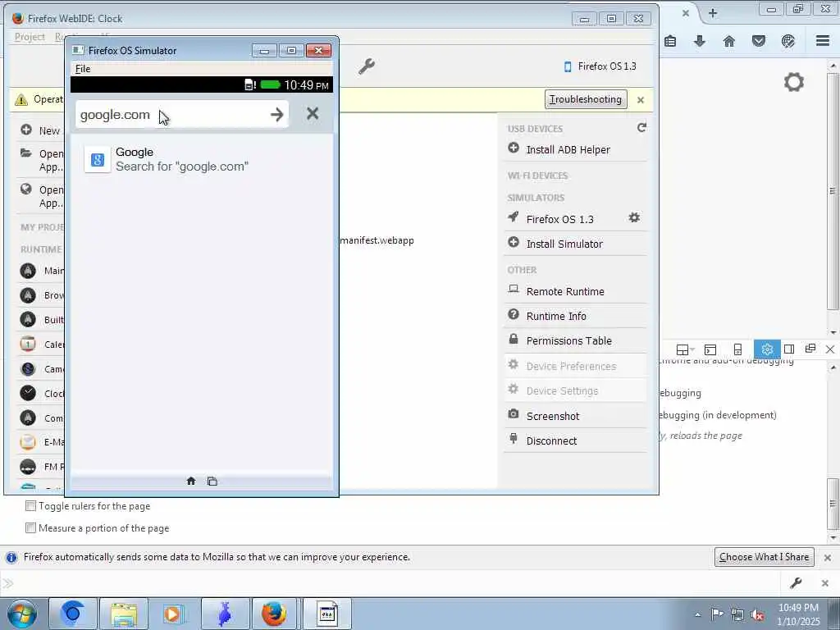This screenshot has width=840, height=630.
Task: Click the Firefox bookmarks list icon
Action: 670,41
